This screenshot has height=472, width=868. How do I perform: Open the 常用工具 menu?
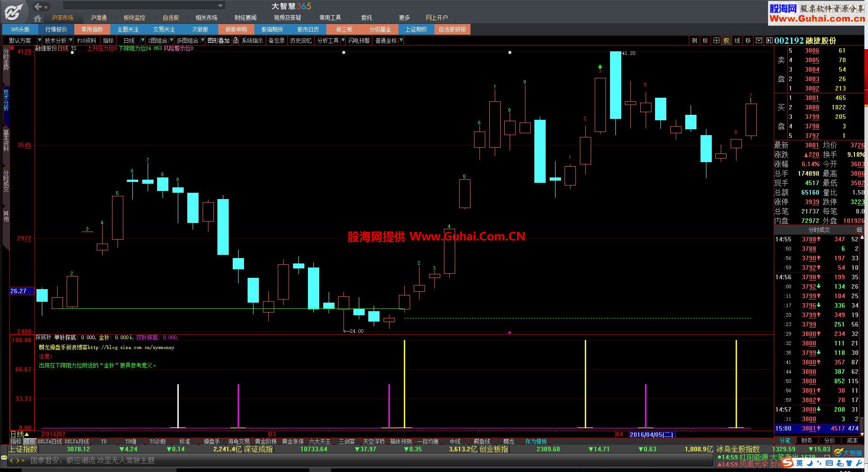(x=330, y=18)
